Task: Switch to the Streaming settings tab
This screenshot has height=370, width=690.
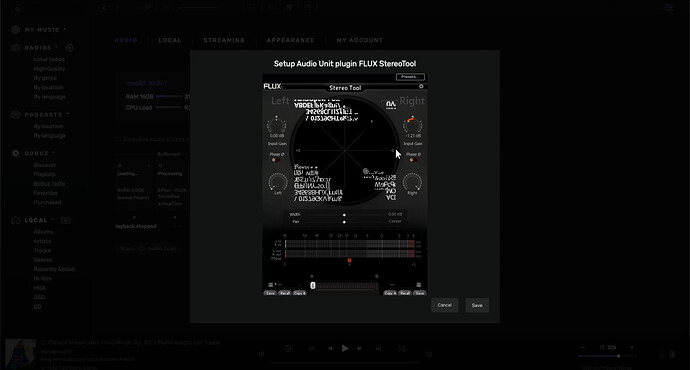Action: pos(224,40)
